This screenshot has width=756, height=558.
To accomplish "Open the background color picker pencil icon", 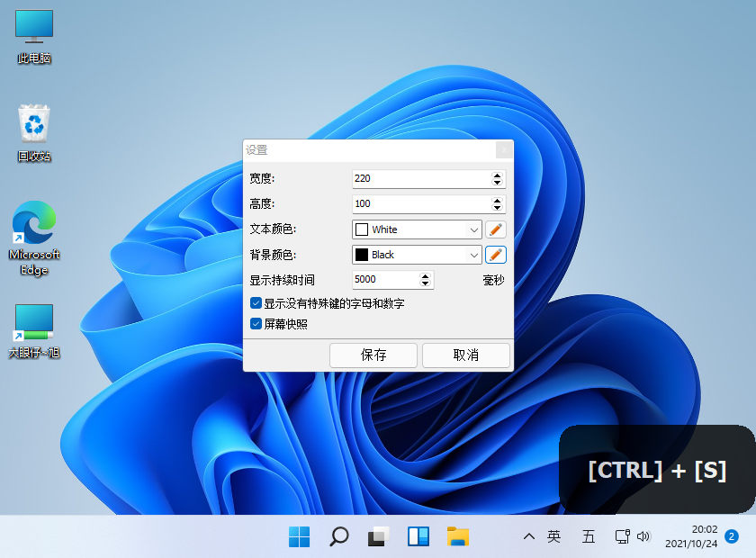I will tap(496, 255).
